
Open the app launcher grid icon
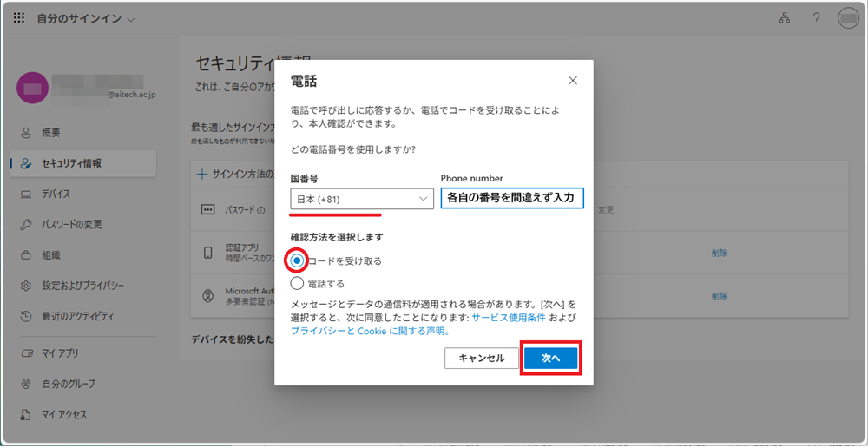(19, 18)
